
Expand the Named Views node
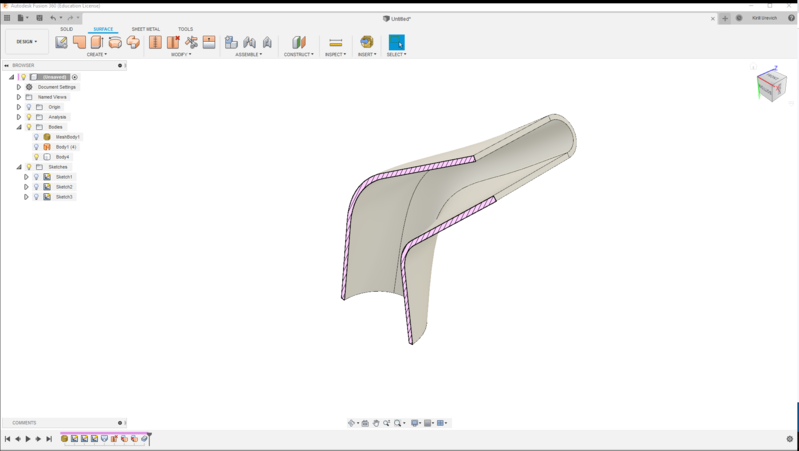(x=19, y=97)
